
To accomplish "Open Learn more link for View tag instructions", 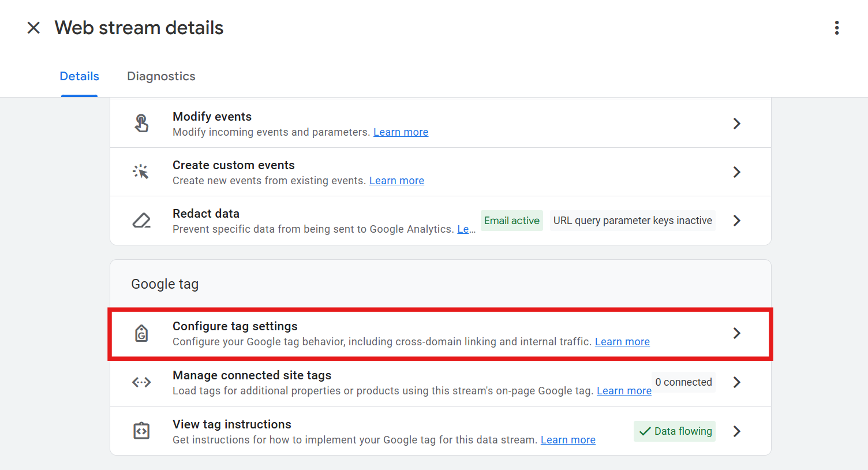I will (568, 440).
